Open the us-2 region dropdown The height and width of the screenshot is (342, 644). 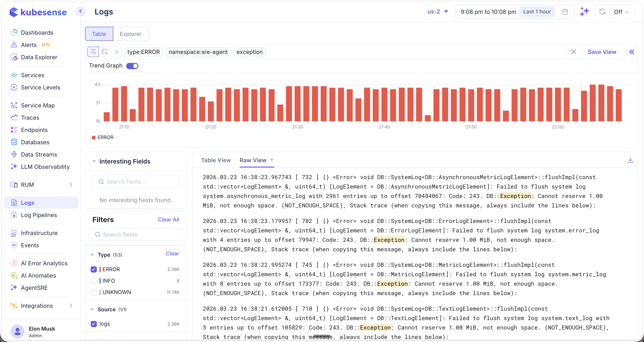click(437, 11)
